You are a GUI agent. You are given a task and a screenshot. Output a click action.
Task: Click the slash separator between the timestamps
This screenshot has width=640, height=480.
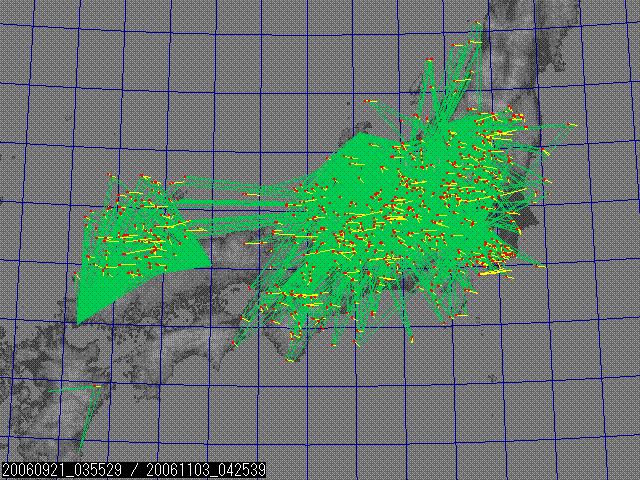click(x=136, y=469)
